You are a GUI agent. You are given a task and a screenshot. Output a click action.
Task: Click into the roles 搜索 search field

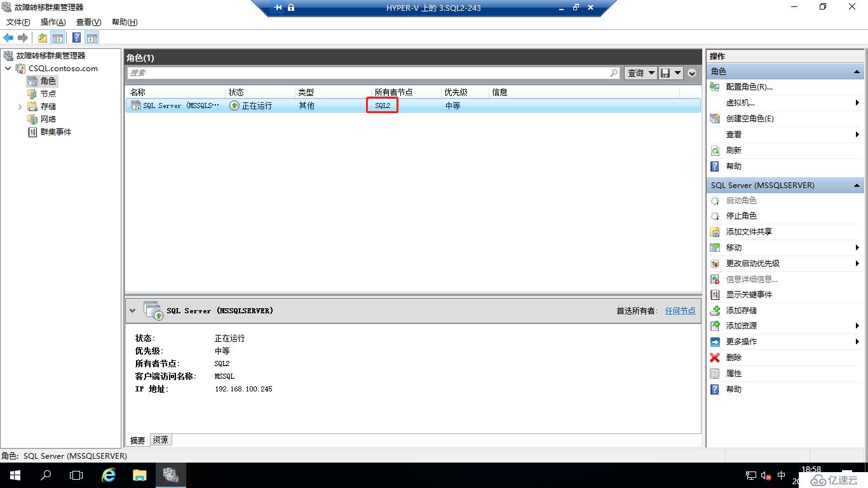tap(374, 73)
